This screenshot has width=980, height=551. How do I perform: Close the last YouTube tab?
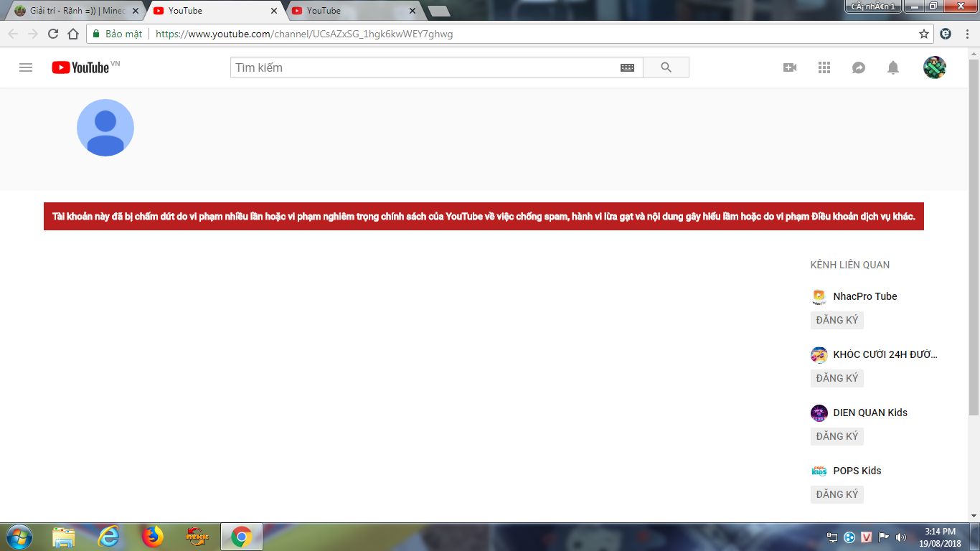(412, 11)
